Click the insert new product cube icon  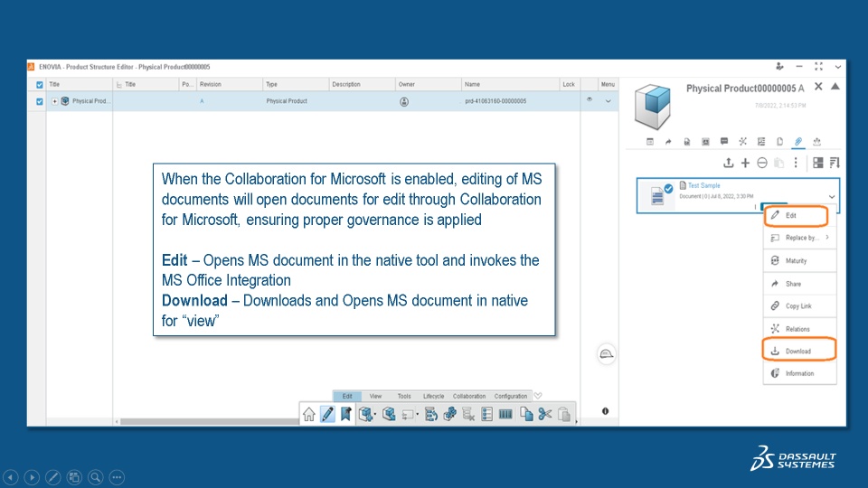364,414
